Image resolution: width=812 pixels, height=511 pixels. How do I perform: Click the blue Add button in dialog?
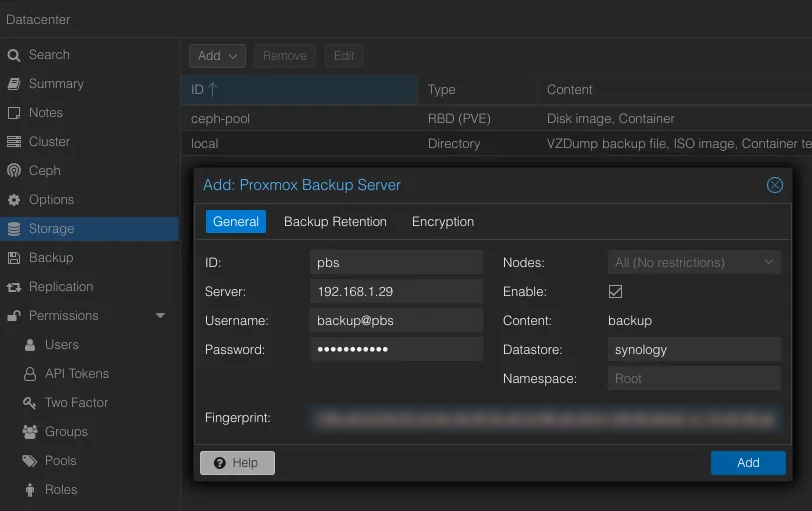[x=748, y=463]
